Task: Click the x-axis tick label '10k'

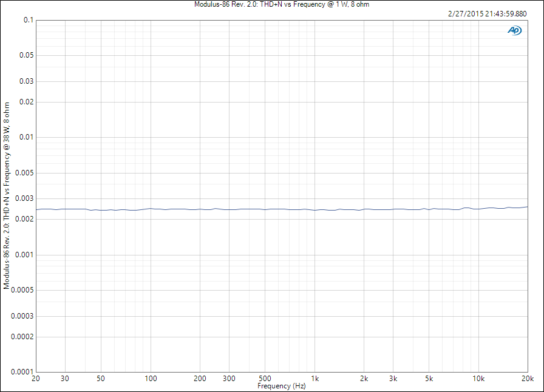Action: point(478,379)
